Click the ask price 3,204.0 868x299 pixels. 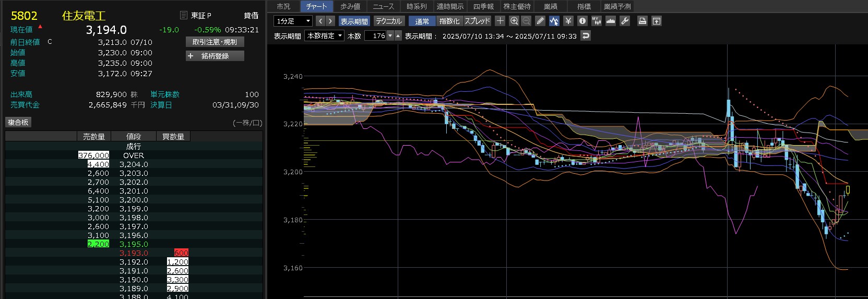pyautogui.click(x=134, y=164)
